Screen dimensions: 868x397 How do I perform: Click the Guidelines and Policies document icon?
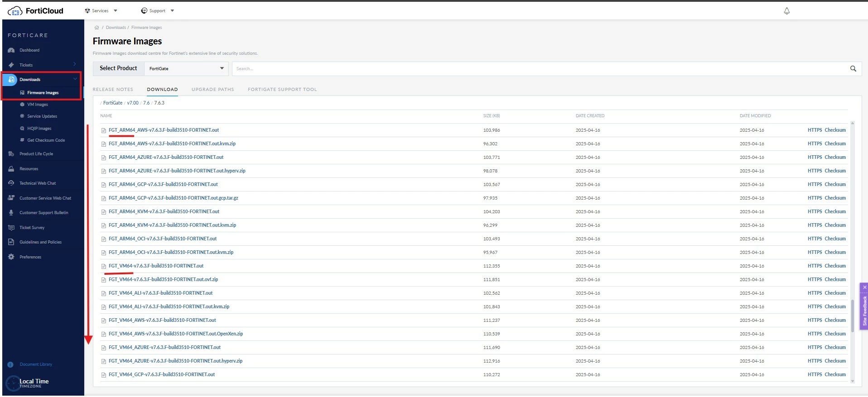(x=11, y=242)
